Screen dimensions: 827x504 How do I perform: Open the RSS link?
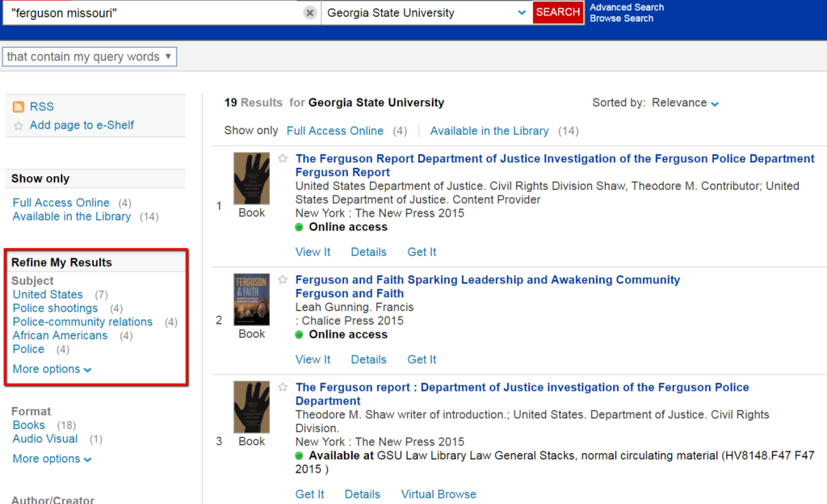point(42,107)
